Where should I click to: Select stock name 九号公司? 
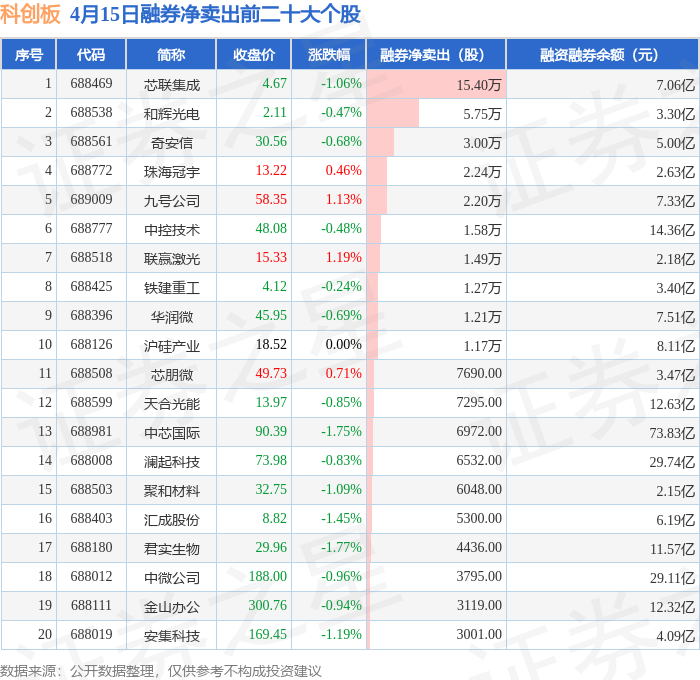tap(171, 201)
